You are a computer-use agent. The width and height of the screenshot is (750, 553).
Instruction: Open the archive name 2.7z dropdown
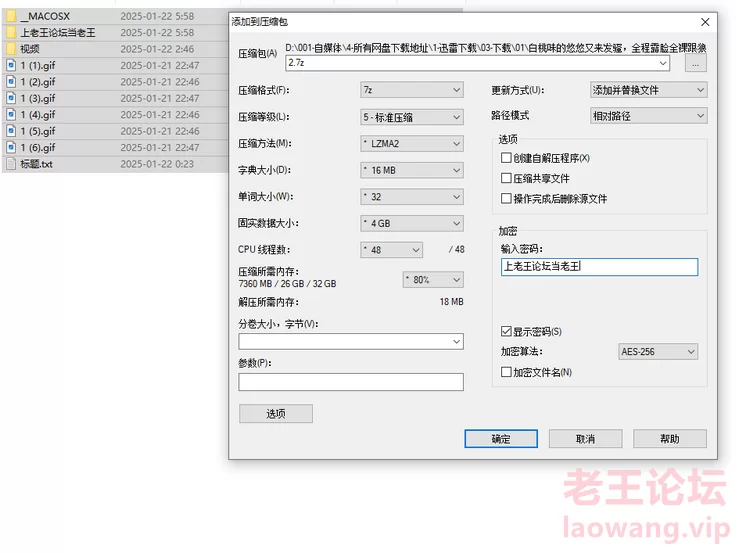coord(663,63)
